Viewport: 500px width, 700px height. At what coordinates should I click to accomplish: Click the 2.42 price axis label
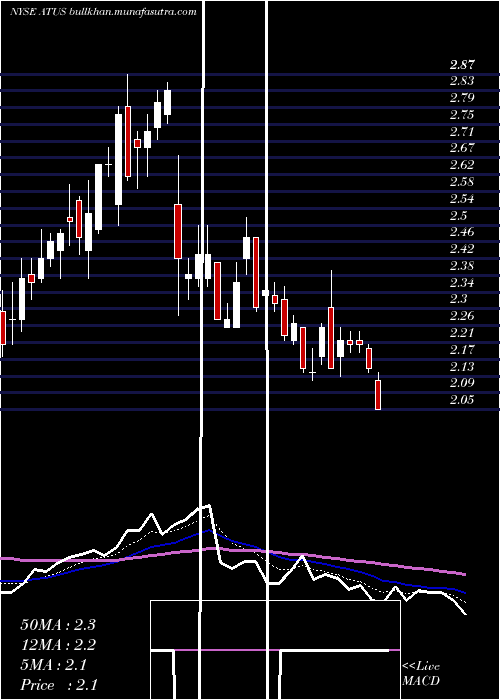point(462,249)
